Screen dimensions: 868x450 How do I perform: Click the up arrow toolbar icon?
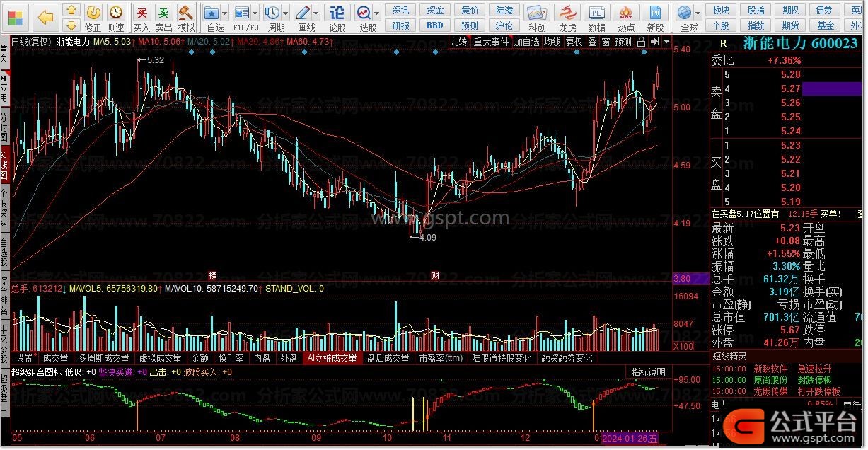(71, 10)
